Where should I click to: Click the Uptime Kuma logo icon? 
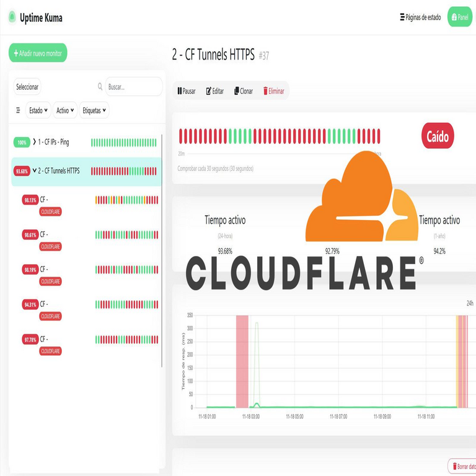pyautogui.click(x=12, y=17)
